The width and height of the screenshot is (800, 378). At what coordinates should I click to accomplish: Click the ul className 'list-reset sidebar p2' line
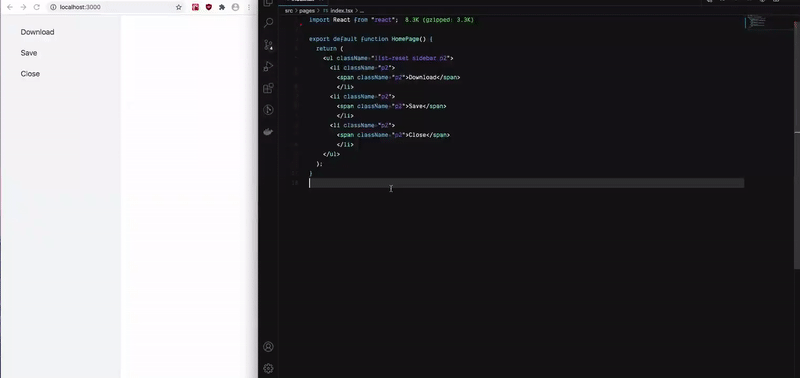[x=388, y=58]
